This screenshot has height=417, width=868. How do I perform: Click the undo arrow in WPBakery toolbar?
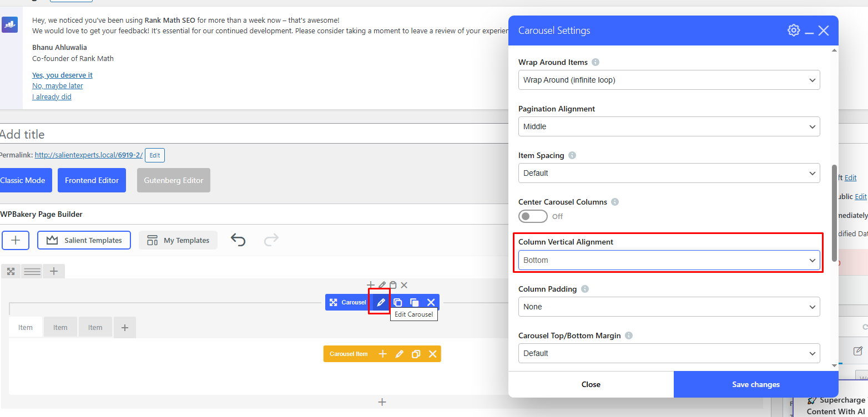point(238,240)
